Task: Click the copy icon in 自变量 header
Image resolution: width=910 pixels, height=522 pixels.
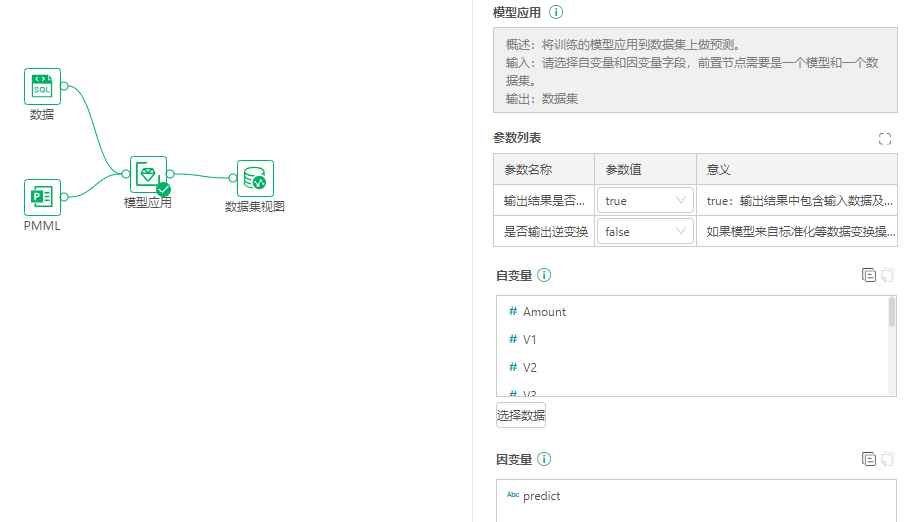Action: click(868, 275)
